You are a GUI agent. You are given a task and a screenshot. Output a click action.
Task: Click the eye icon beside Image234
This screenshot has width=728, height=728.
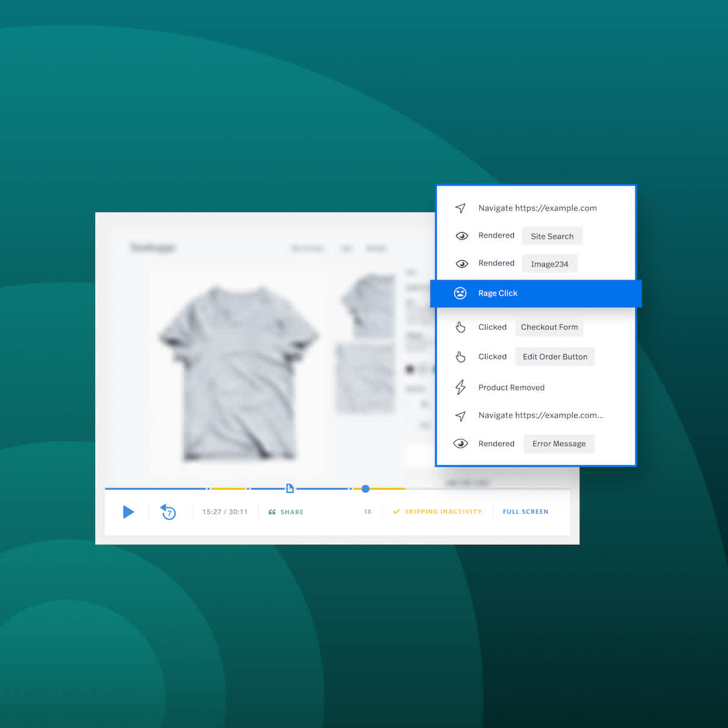tap(461, 264)
